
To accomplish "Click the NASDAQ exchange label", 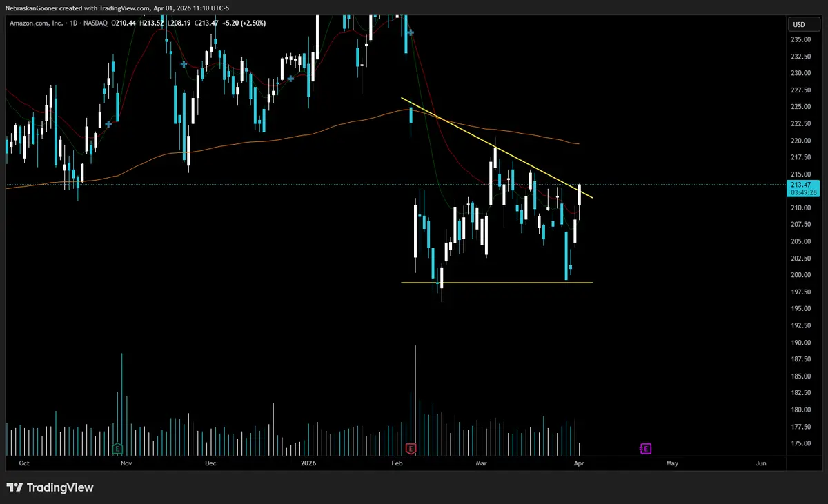I will pos(95,23).
